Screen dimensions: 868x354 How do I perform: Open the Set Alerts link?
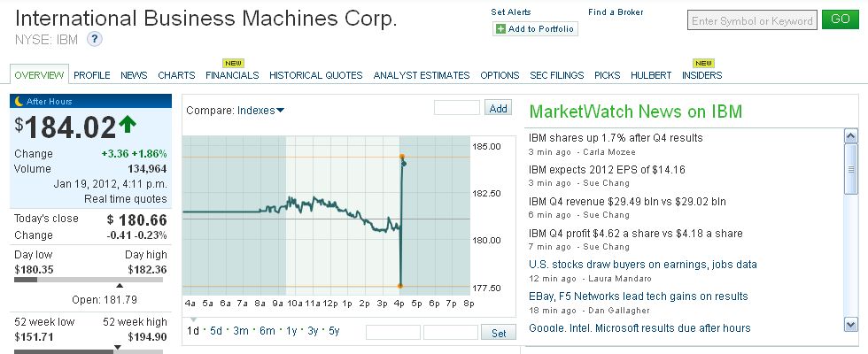(510, 12)
